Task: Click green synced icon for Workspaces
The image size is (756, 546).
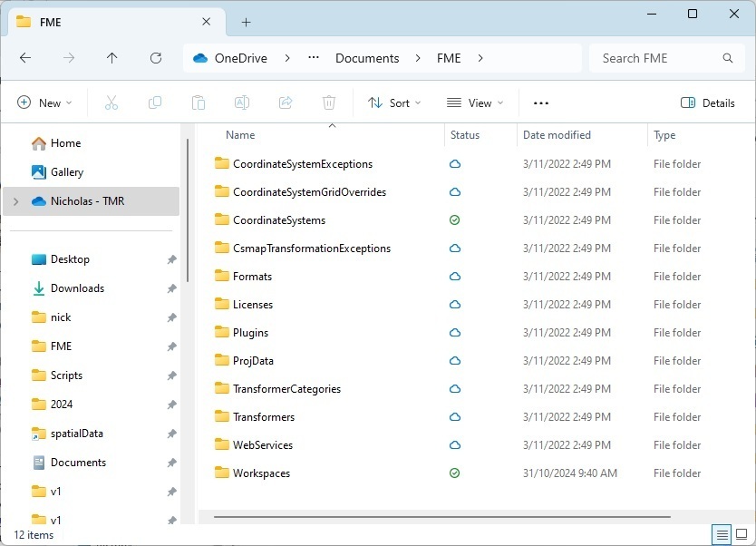Action: point(455,473)
